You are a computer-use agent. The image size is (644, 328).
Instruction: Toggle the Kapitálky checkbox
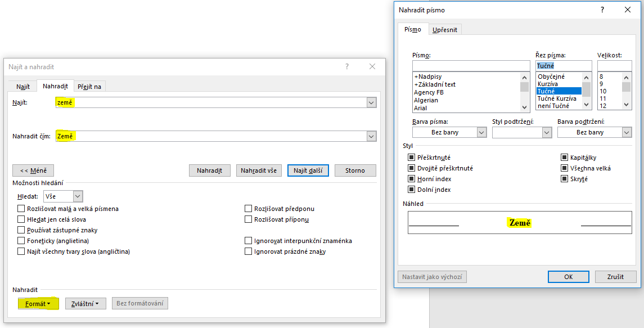click(x=565, y=158)
